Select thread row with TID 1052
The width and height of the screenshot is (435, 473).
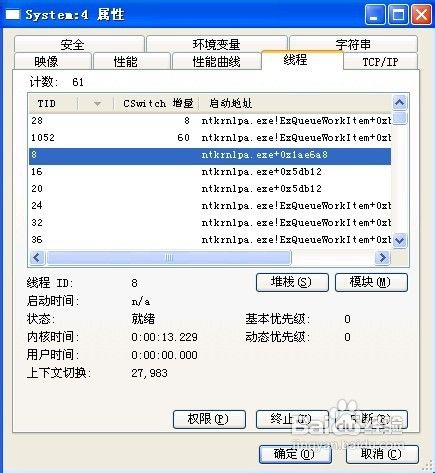click(210, 138)
